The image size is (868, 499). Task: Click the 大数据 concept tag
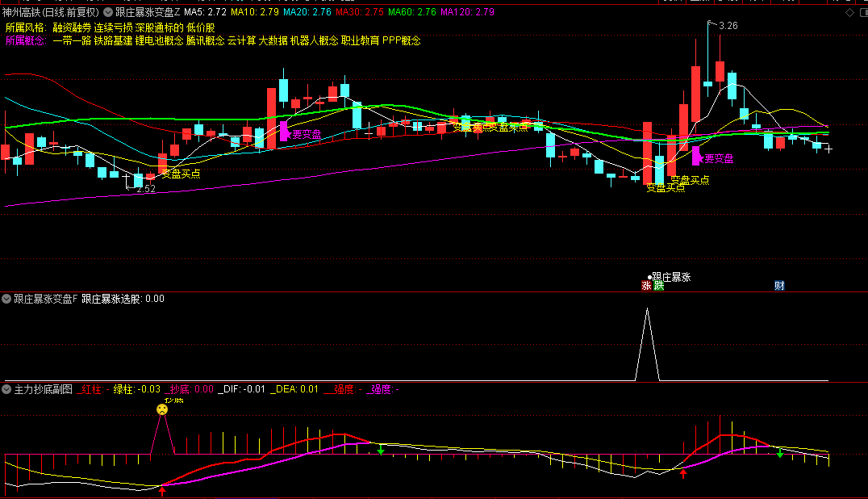click(x=273, y=41)
